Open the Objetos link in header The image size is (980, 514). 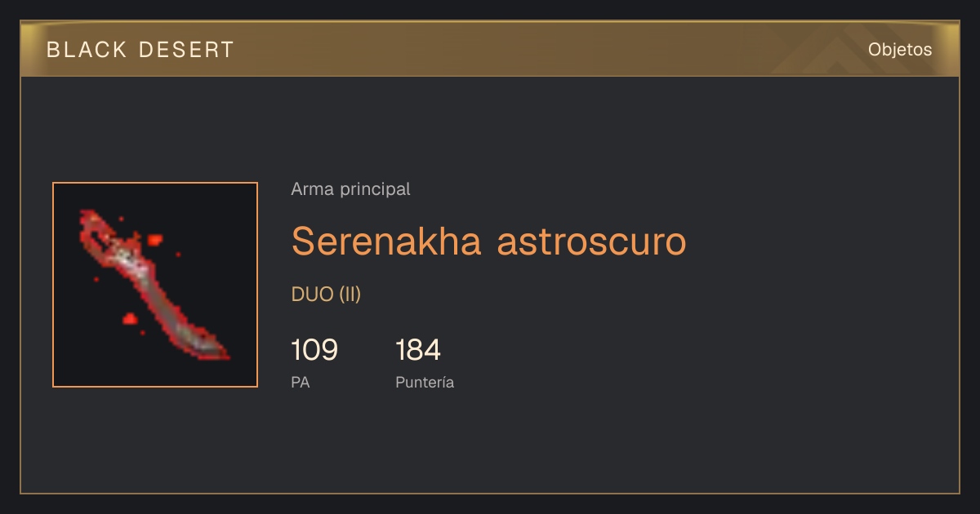pos(900,50)
